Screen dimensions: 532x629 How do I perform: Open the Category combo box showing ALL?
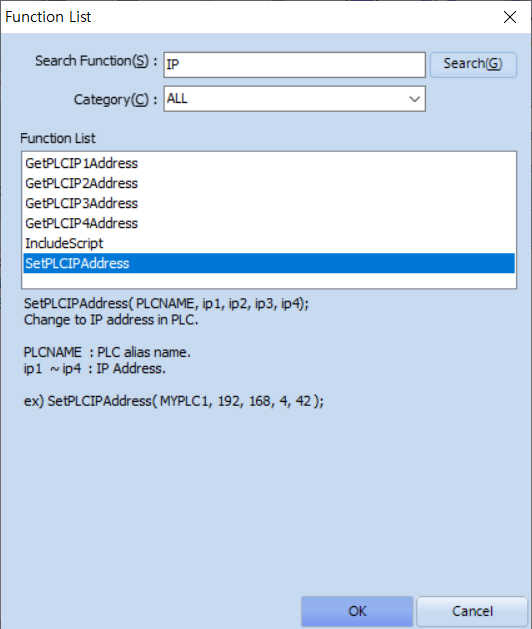tap(294, 99)
